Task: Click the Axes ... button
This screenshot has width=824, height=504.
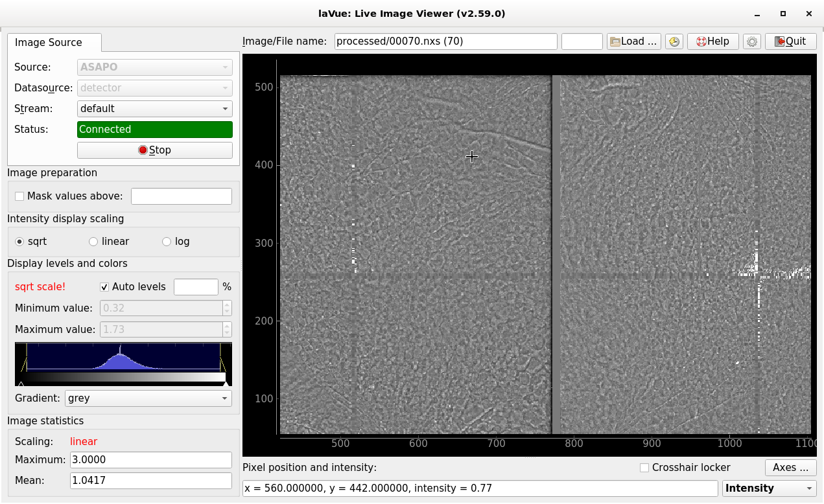Action: point(790,468)
